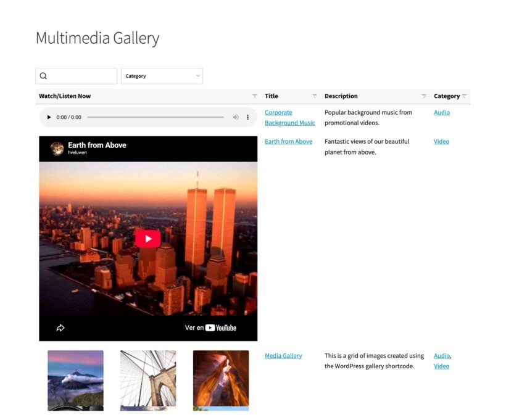The image size is (506, 420).
Task: Sort by Watch/Listen Now column icon
Action: [255, 96]
